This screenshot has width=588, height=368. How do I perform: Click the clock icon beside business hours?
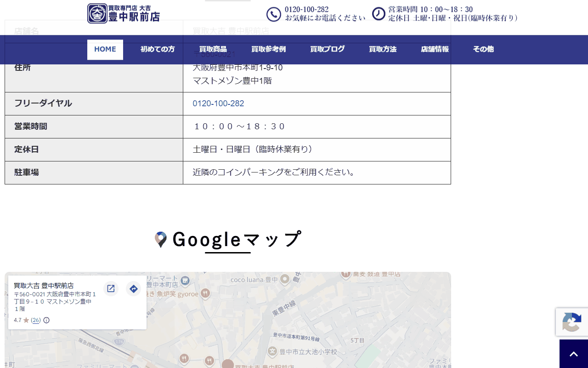(x=379, y=14)
